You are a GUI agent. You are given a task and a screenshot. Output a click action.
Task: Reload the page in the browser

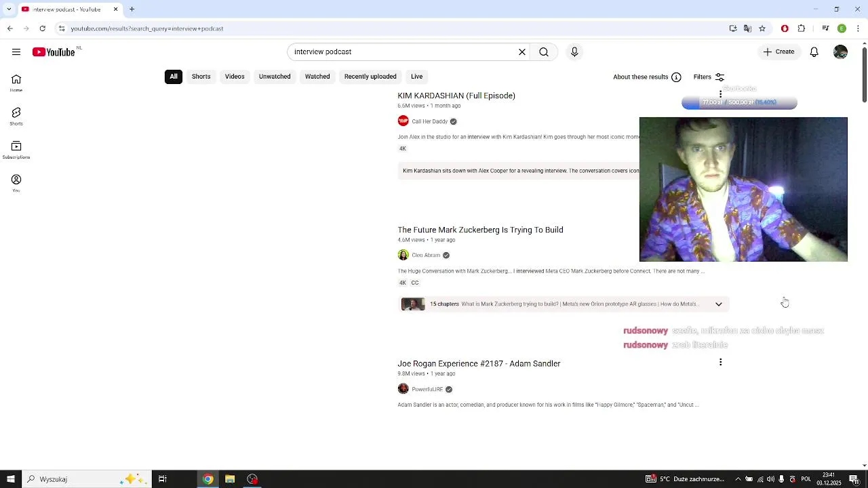click(x=42, y=28)
